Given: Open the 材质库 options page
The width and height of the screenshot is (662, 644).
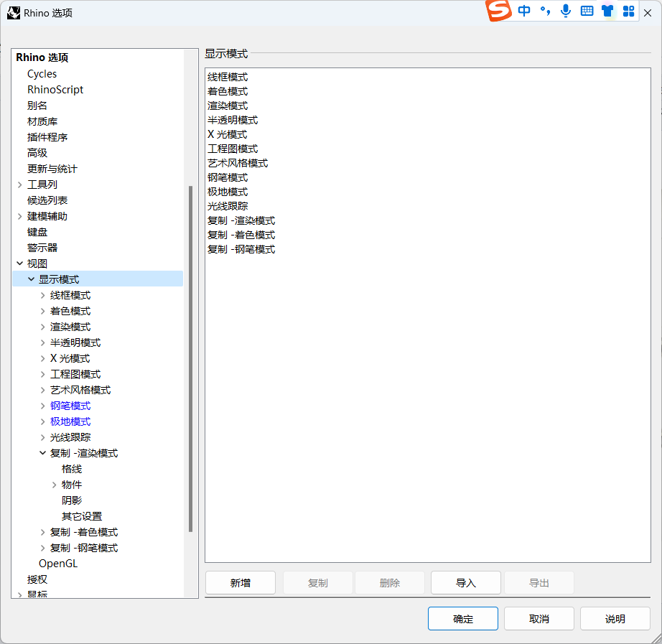Looking at the screenshot, I should (42, 121).
